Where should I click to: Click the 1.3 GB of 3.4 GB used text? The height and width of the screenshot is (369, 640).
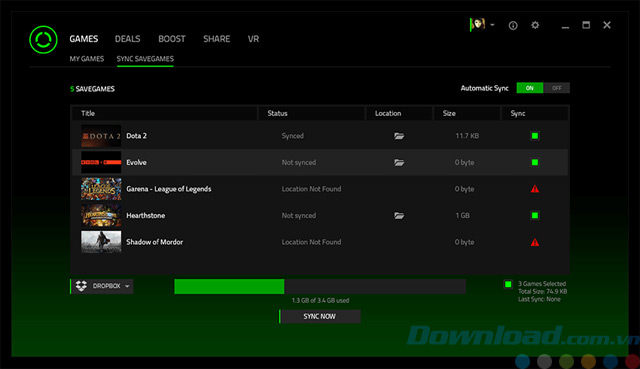pyautogui.click(x=320, y=300)
